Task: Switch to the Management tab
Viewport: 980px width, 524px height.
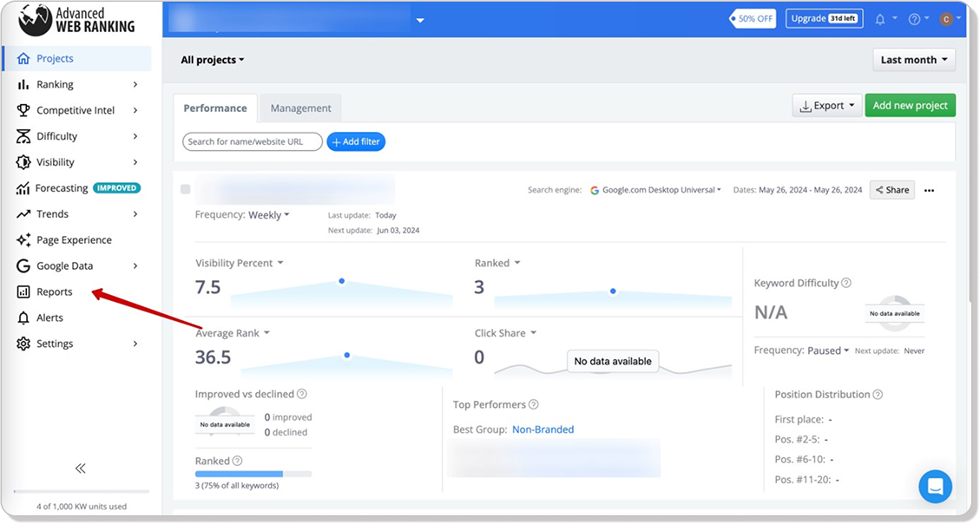Action: coord(300,108)
